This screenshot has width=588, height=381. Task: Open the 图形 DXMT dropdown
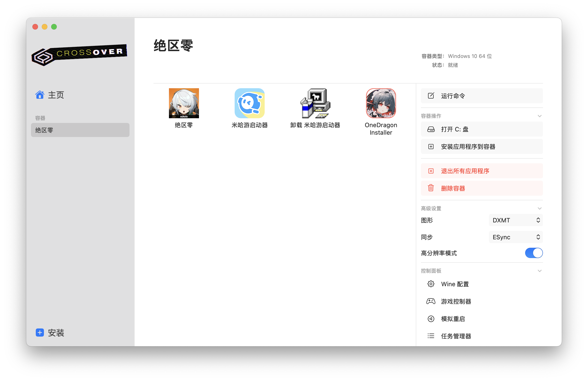click(515, 220)
